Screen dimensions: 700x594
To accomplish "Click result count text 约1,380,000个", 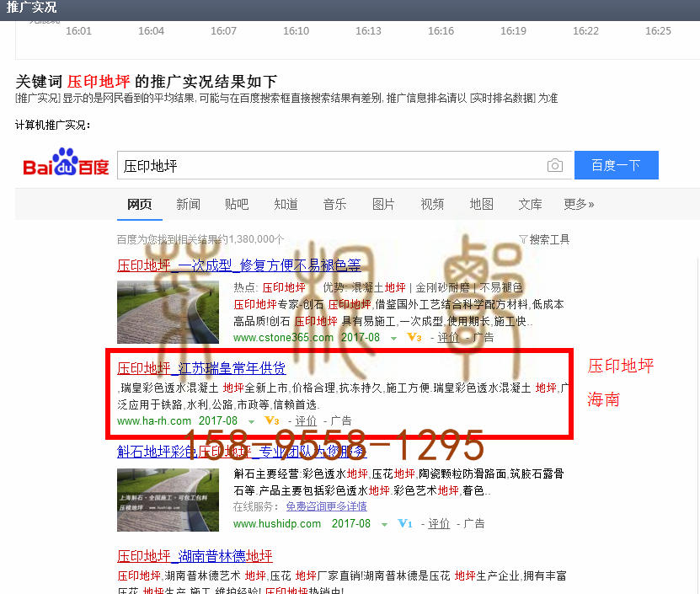I will click(x=252, y=239).
